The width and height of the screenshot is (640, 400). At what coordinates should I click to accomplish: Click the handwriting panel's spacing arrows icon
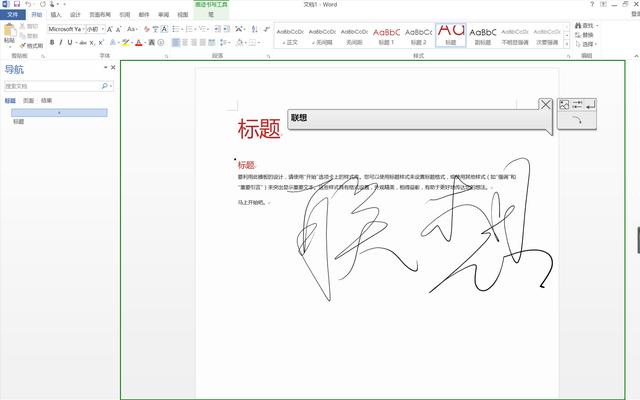pos(577,105)
